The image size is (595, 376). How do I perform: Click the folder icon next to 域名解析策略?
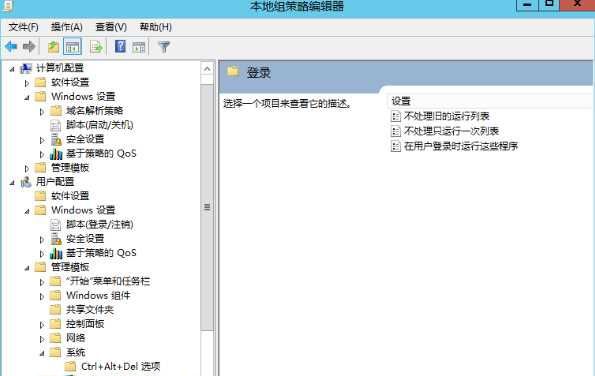pyautogui.click(x=55, y=111)
